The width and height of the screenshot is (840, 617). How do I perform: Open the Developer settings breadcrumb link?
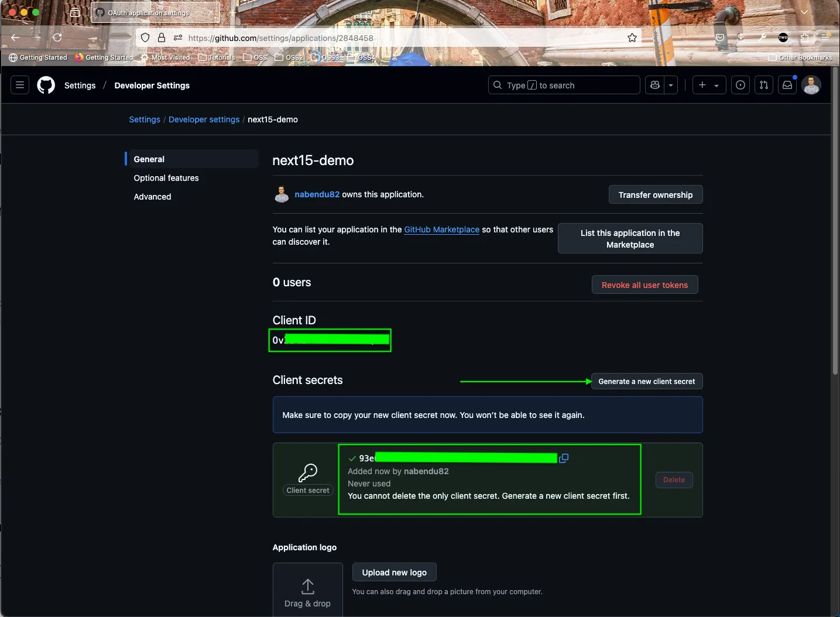(x=204, y=119)
